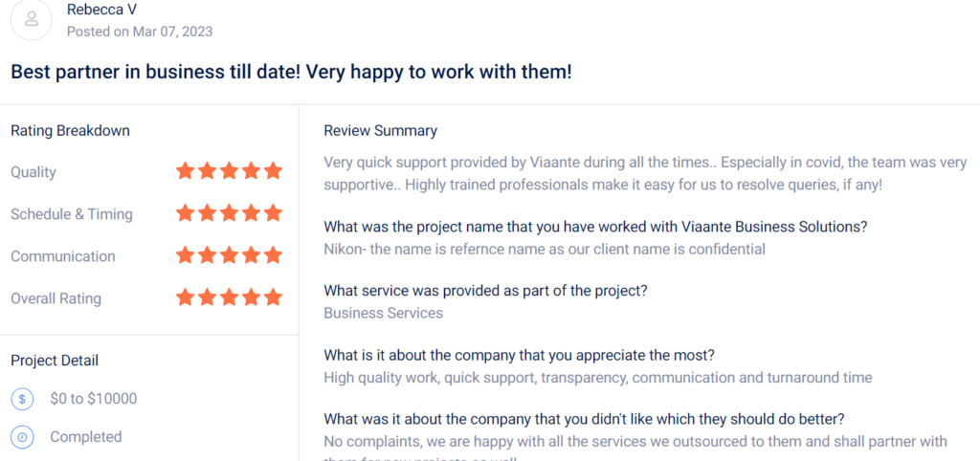Click the first Overall Rating star
Viewport: 980px width, 461px height.
[186, 297]
